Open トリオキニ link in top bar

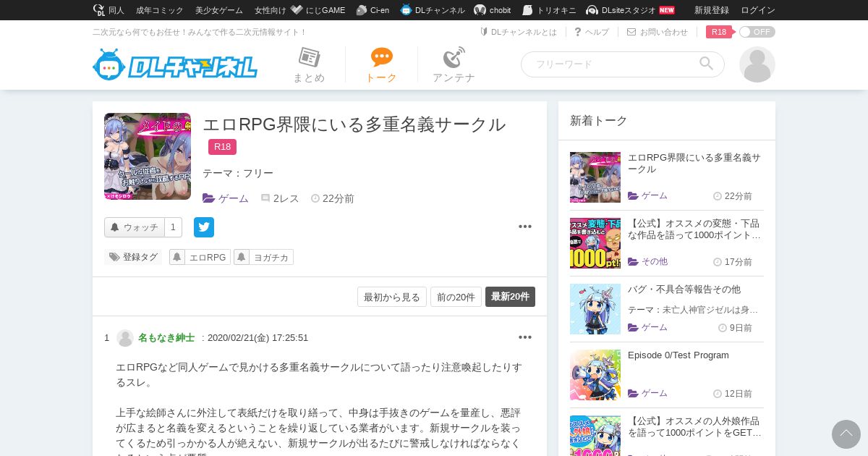tap(549, 10)
